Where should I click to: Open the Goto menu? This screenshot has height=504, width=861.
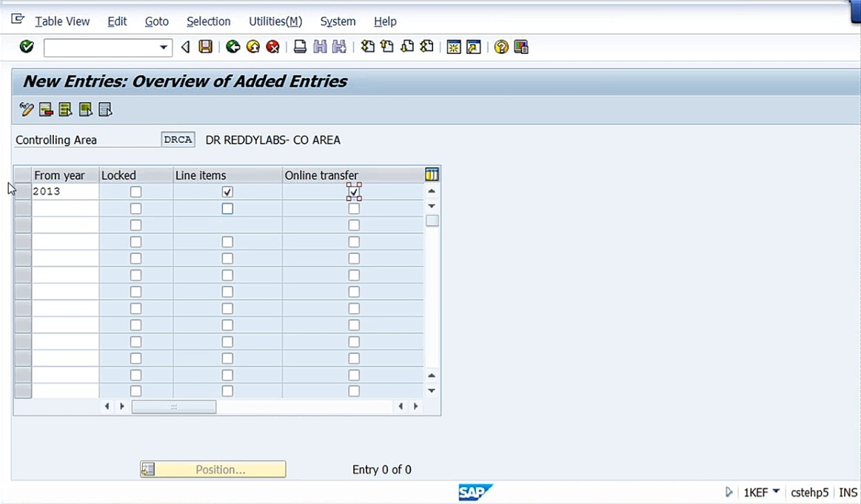pyautogui.click(x=156, y=21)
